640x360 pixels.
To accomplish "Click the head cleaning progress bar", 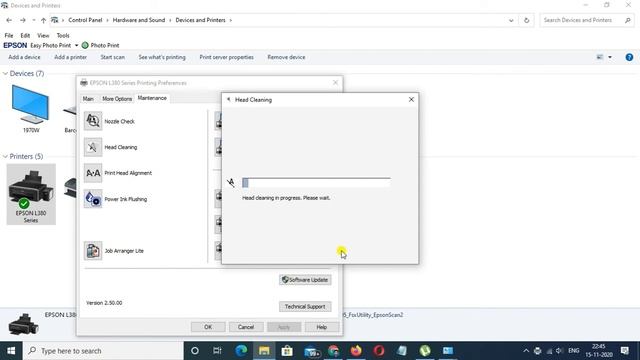I will (316, 183).
